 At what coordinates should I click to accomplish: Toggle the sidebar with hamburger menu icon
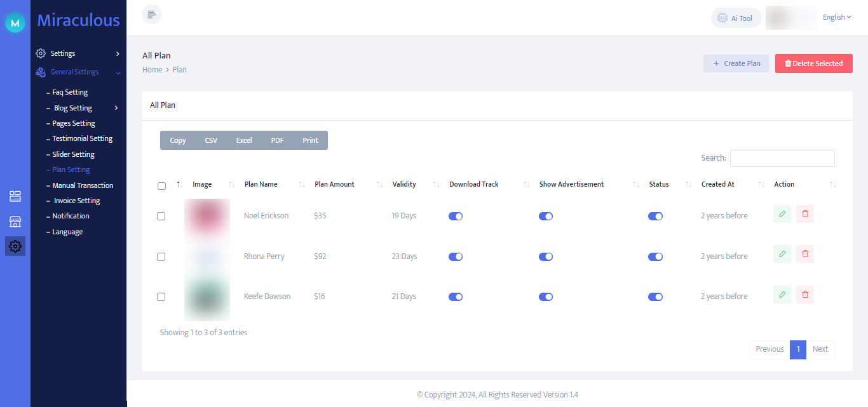(152, 15)
